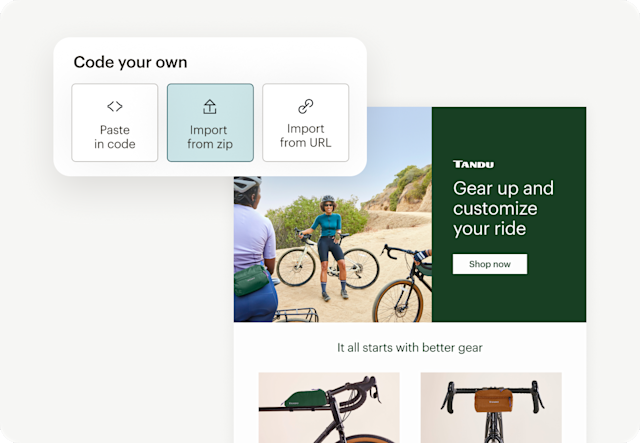The width and height of the screenshot is (640, 443).
Task: Click the code brackets icon
Action: (x=115, y=107)
